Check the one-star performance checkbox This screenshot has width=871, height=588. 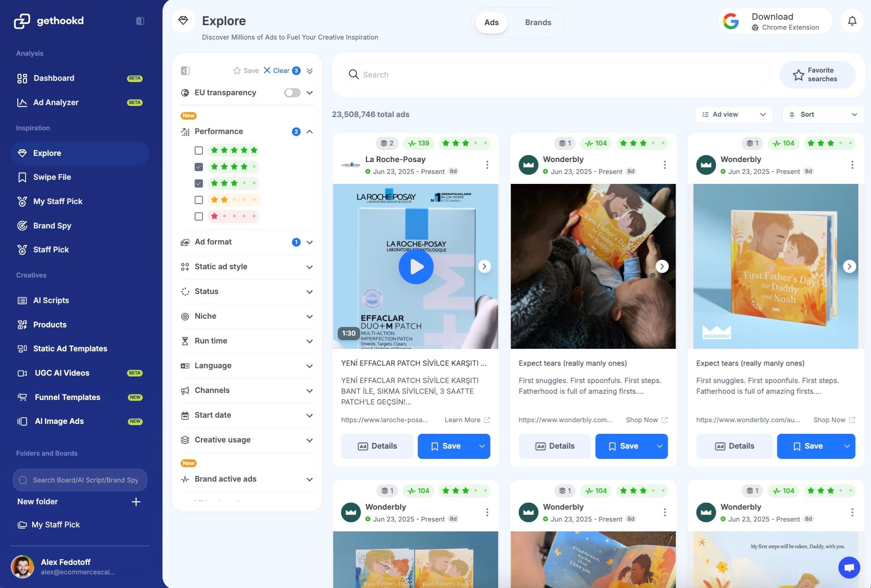(x=199, y=216)
